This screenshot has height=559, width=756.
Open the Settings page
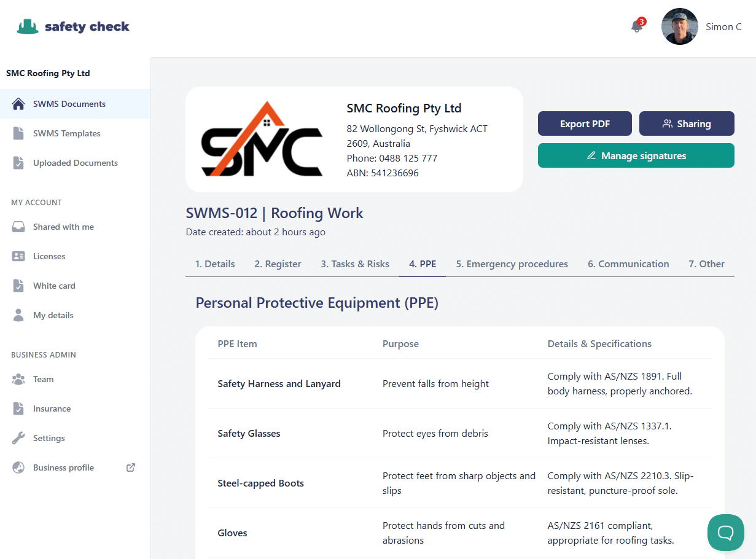click(x=49, y=438)
